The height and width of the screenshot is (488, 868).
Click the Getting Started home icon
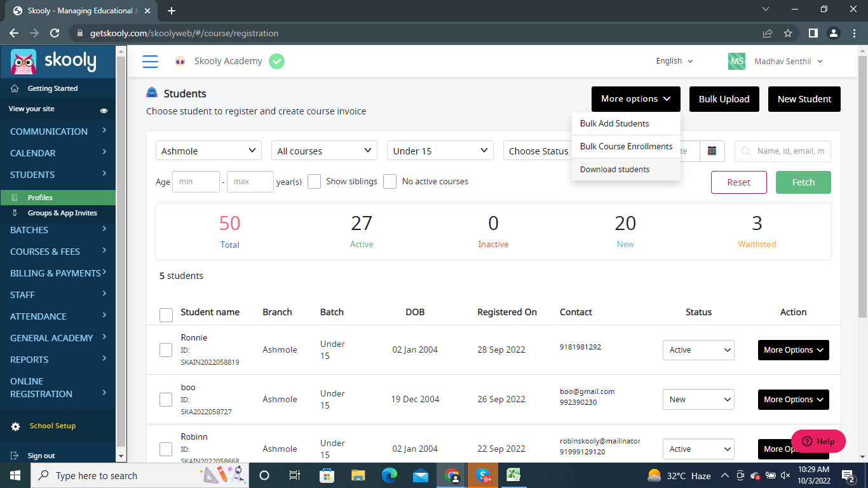[15, 88]
